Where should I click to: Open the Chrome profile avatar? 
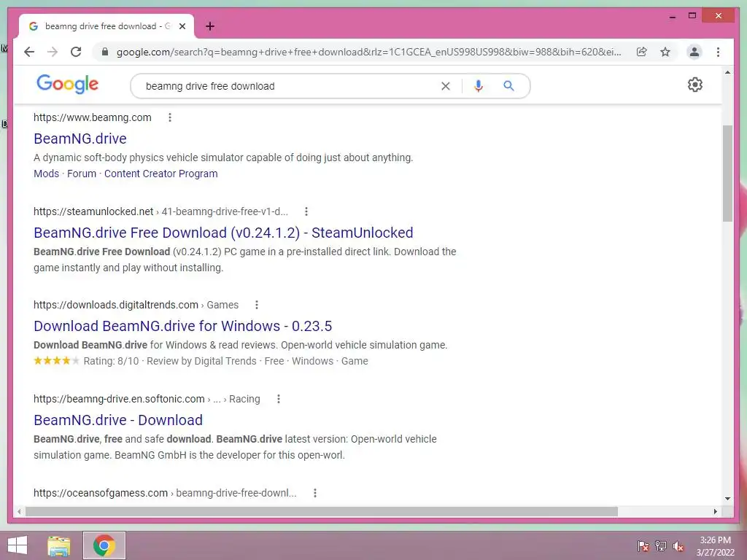(x=694, y=52)
